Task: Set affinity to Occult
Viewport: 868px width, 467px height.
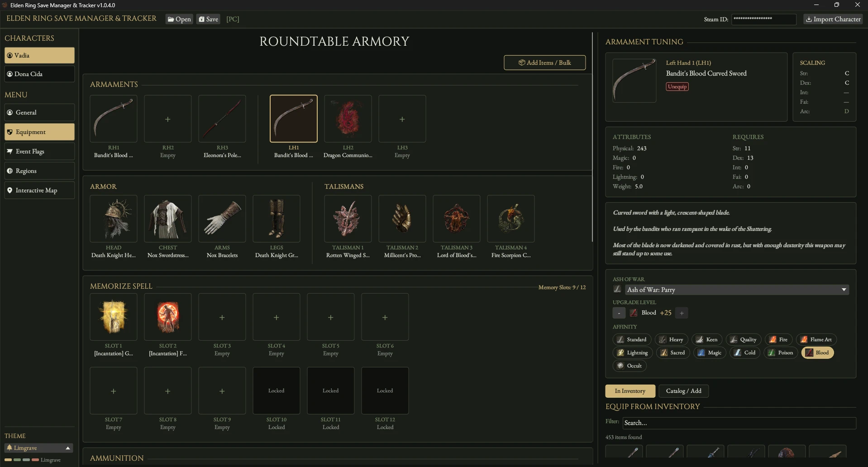Action: [630, 366]
